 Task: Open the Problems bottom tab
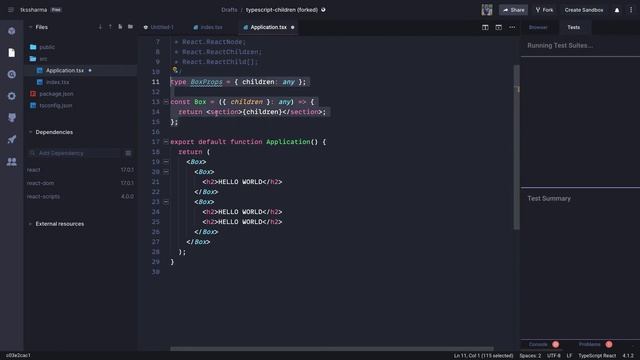[x=589, y=344]
